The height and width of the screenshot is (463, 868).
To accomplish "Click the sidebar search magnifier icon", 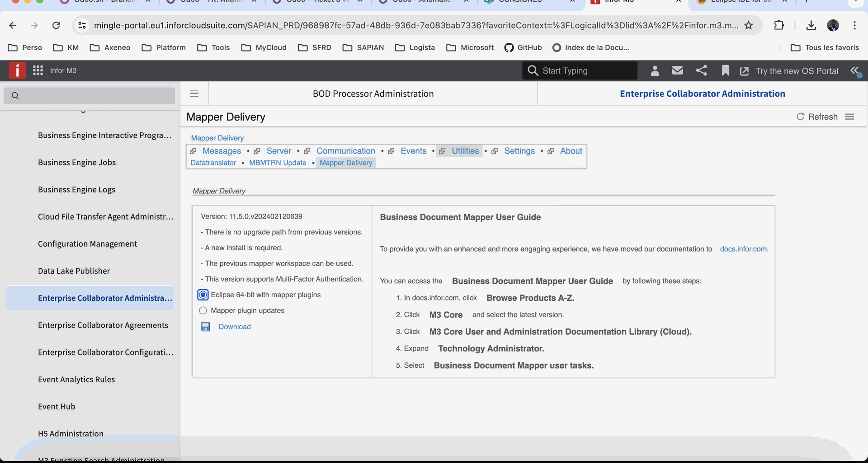I will [15, 96].
